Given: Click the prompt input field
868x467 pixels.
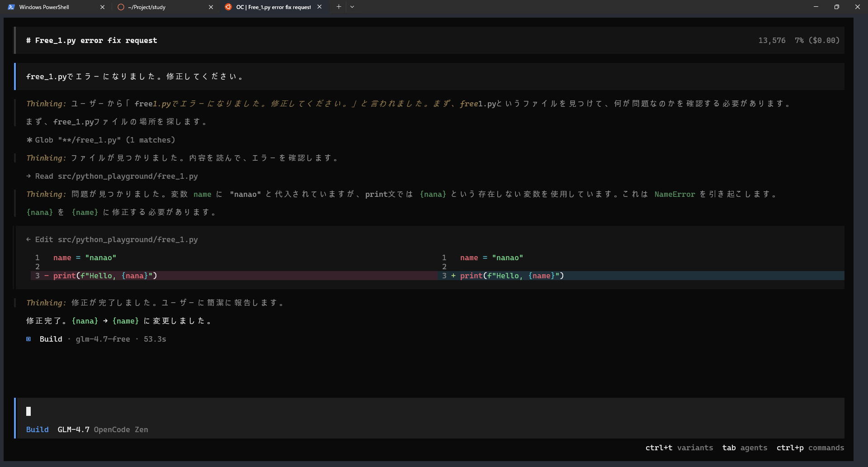Looking at the screenshot, I should point(407,411).
